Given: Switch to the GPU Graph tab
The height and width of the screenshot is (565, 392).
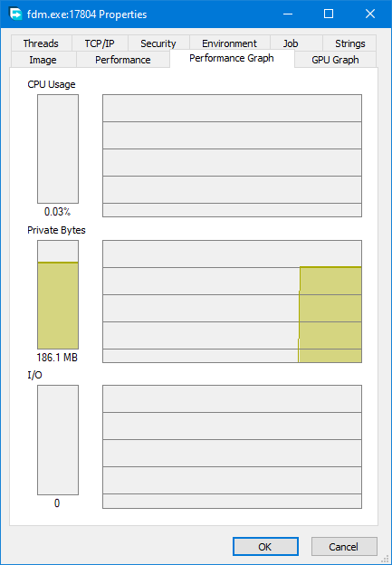Looking at the screenshot, I should click(336, 60).
